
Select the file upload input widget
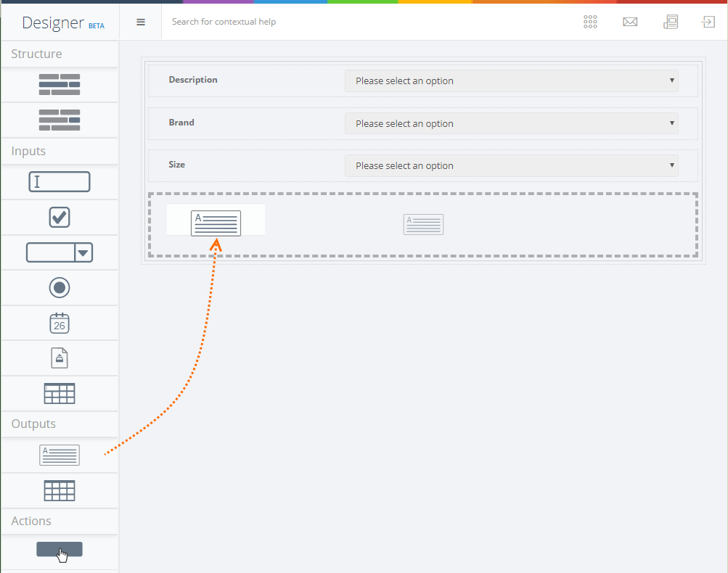[60, 358]
